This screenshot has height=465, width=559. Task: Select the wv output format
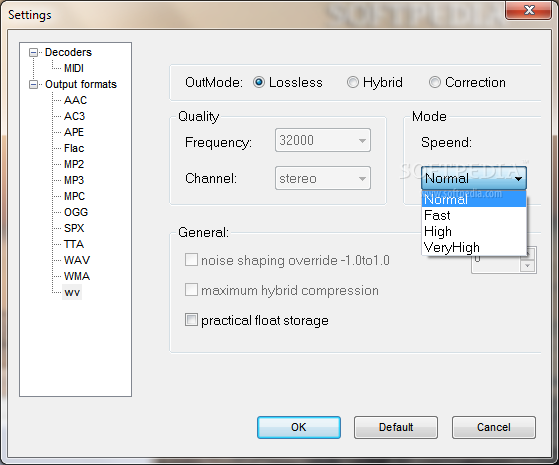tap(72, 292)
